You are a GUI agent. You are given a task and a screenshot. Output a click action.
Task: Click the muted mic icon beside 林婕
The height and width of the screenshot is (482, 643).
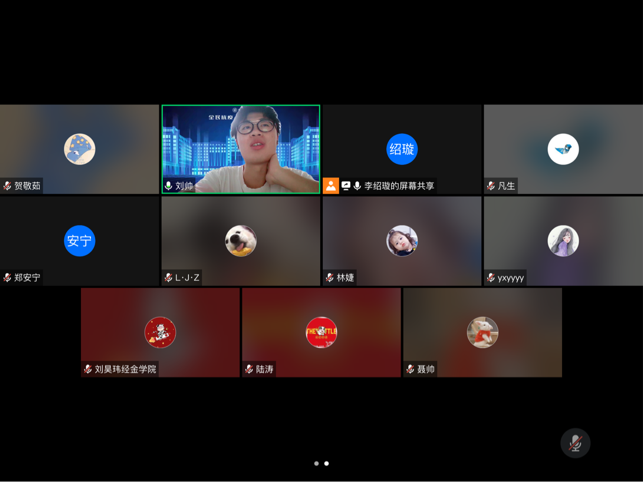[330, 278]
